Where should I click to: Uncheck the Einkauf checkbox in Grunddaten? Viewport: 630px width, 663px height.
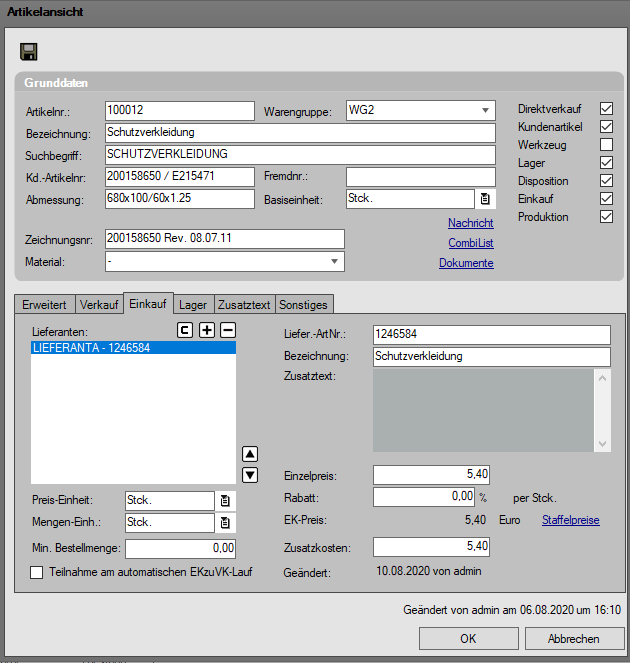(606, 198)
